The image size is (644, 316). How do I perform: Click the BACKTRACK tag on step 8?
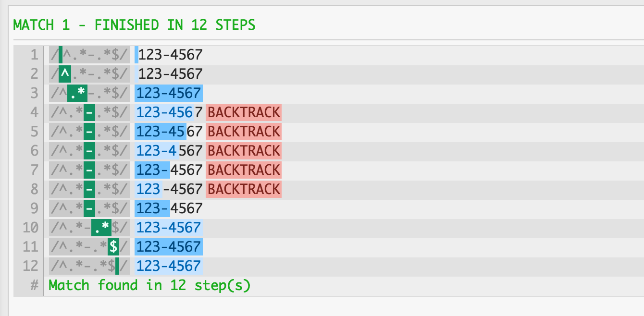tap(244, 189)
